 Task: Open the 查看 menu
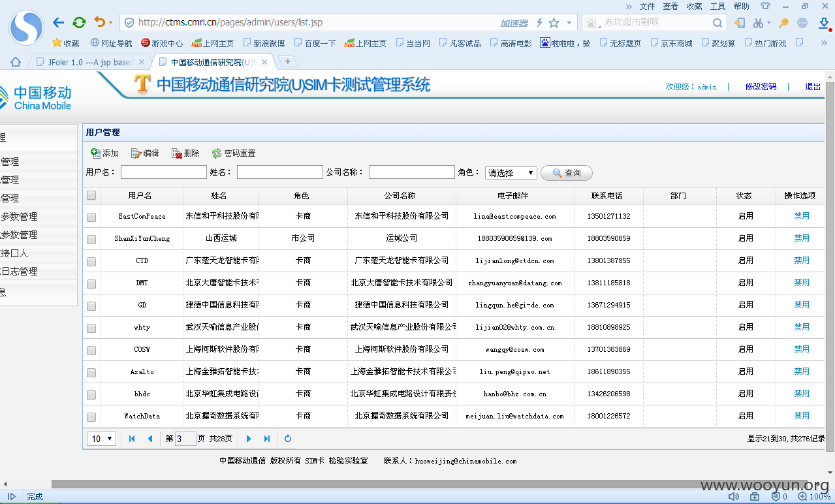[x=670, y=6]
